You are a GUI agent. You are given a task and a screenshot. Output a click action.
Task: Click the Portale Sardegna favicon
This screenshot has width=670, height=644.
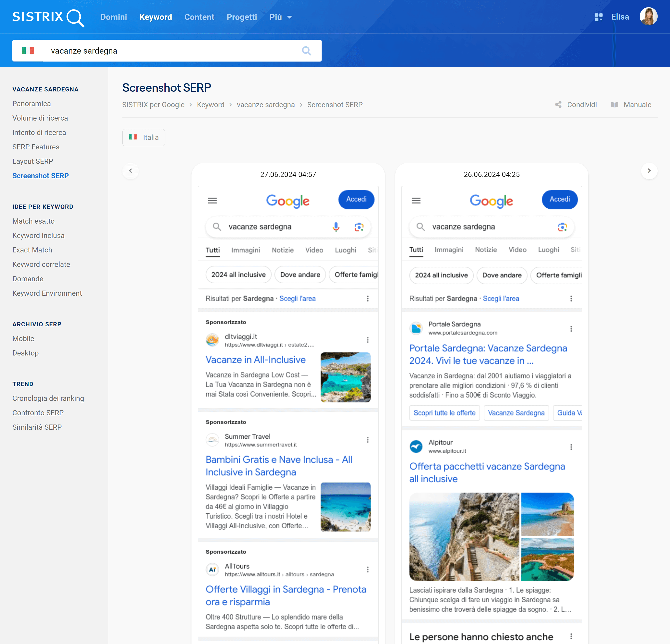click(416, 328)
